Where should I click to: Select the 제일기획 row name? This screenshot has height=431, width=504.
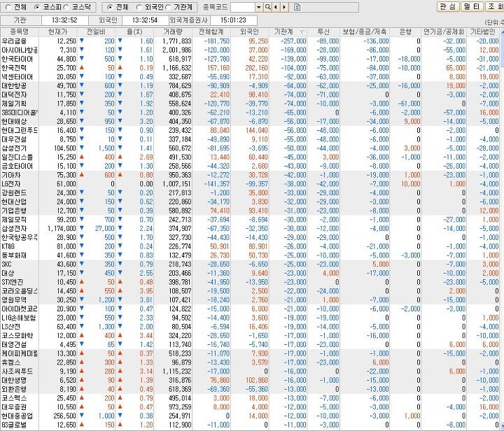click(x=14, y=104)
